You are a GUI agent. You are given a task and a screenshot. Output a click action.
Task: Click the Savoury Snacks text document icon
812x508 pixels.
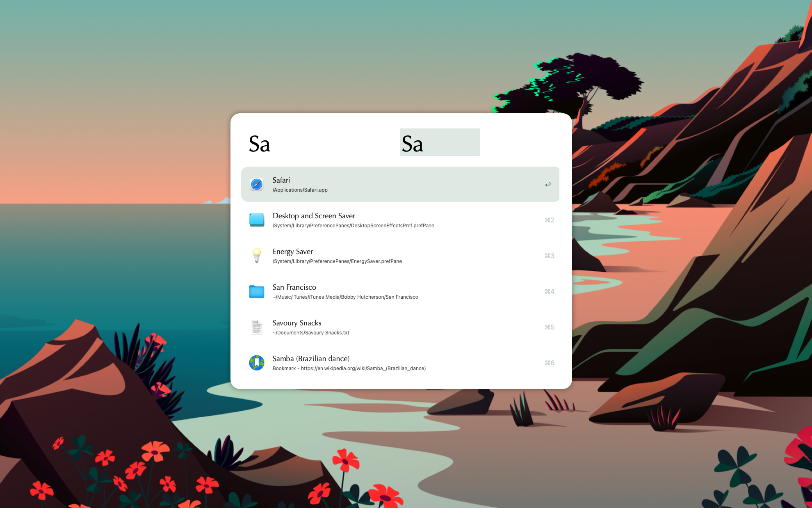click(257, 327)
